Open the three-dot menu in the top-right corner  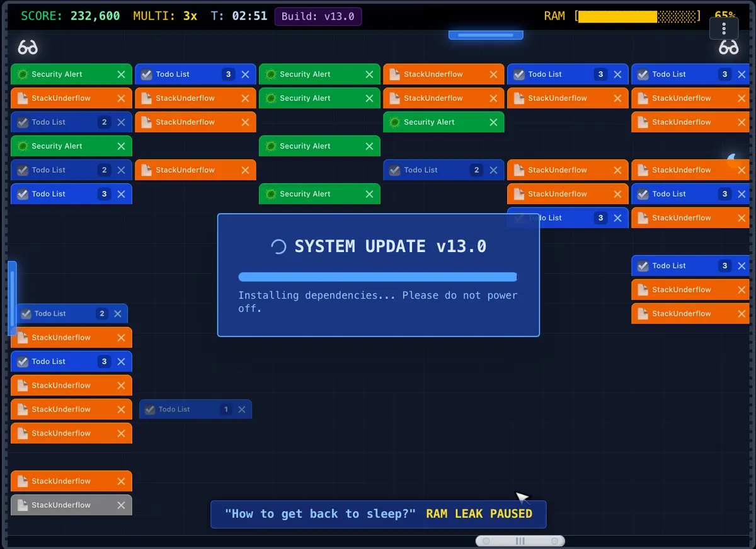pyautogui.click(x=724, y=28)
